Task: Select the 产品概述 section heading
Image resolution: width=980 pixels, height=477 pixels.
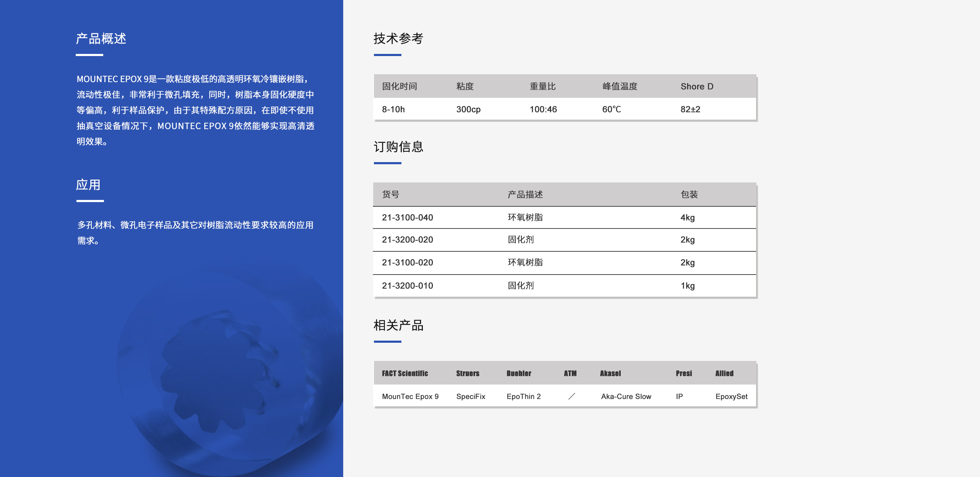Action: 101,38
